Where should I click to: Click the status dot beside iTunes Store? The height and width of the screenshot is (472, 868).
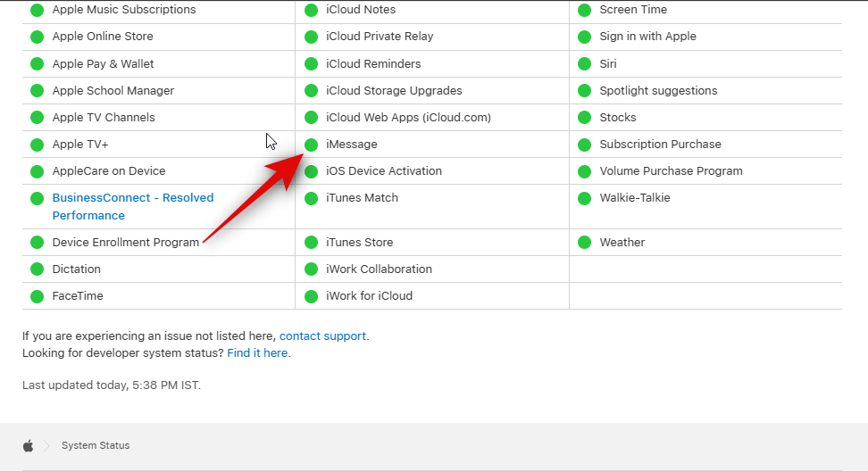(311, 243)
